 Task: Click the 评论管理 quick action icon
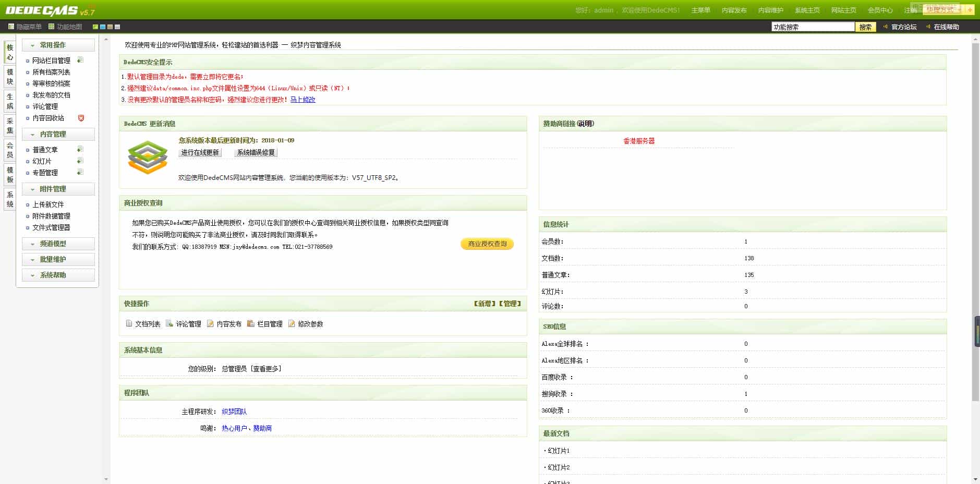(x=170, y=323)
